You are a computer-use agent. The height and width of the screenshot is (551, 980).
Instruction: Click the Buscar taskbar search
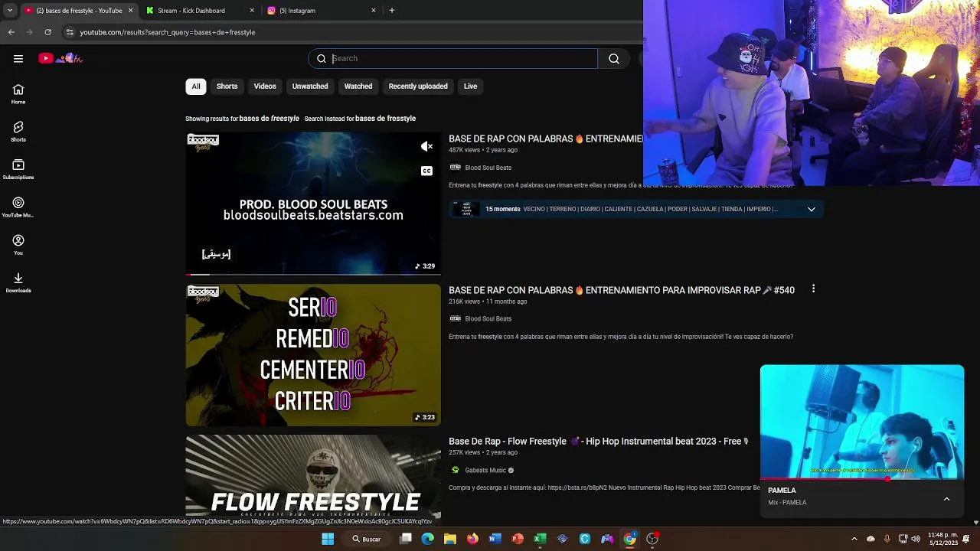pos(367,539)
